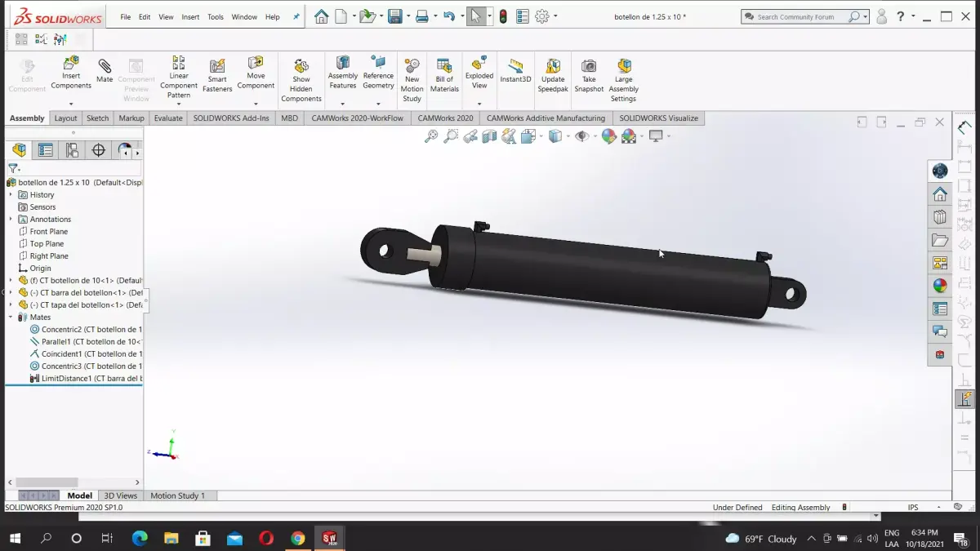Collapse the Mates folder in the tree
Viewport: 980px width, 551px height.
pos(10,317)
